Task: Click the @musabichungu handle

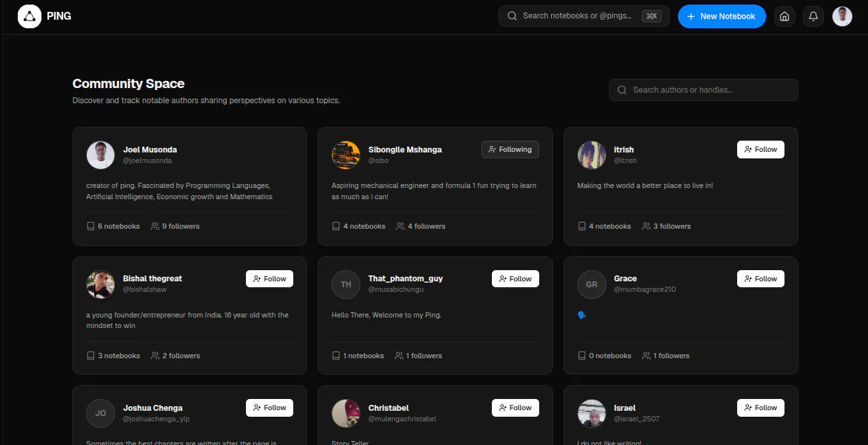Action: [396, 289]
